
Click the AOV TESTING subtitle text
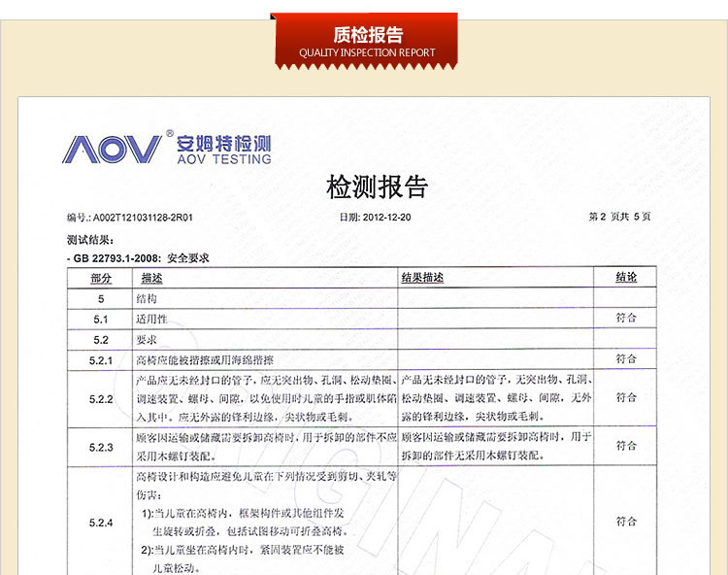pos(224,159)
